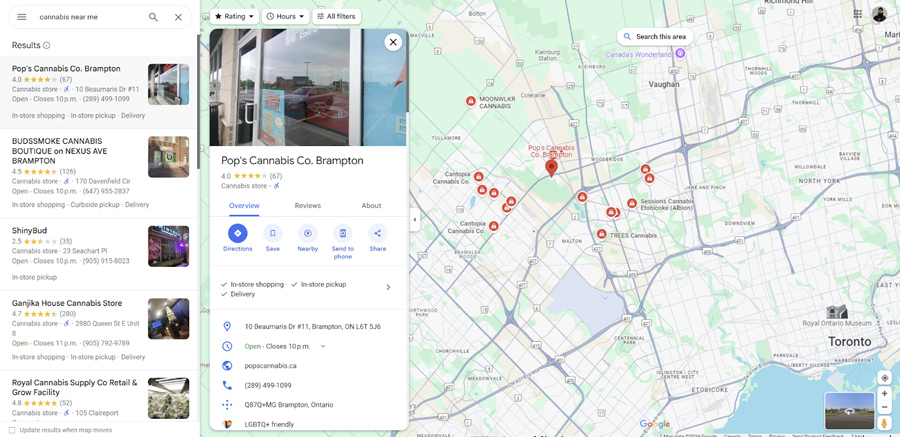Click the MOONWLKR CANNABIS map pin
This screenshot has height=437, width=900.
[x=471, y=101]
